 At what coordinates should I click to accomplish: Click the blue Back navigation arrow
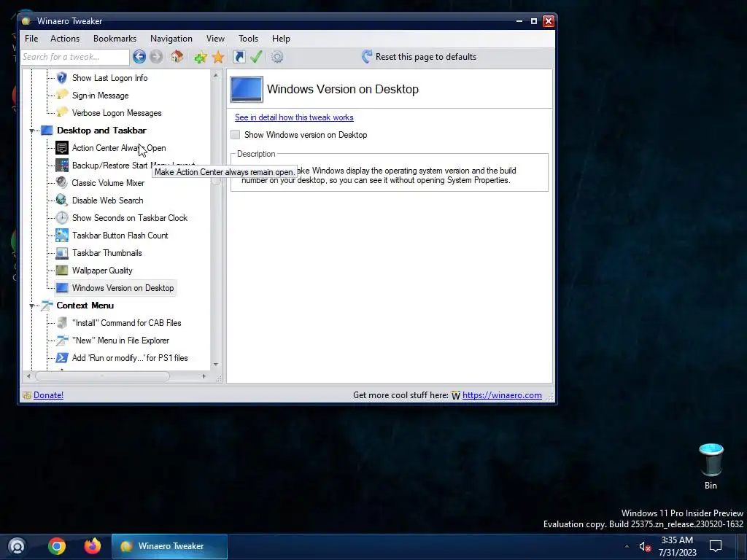(139, 57)
